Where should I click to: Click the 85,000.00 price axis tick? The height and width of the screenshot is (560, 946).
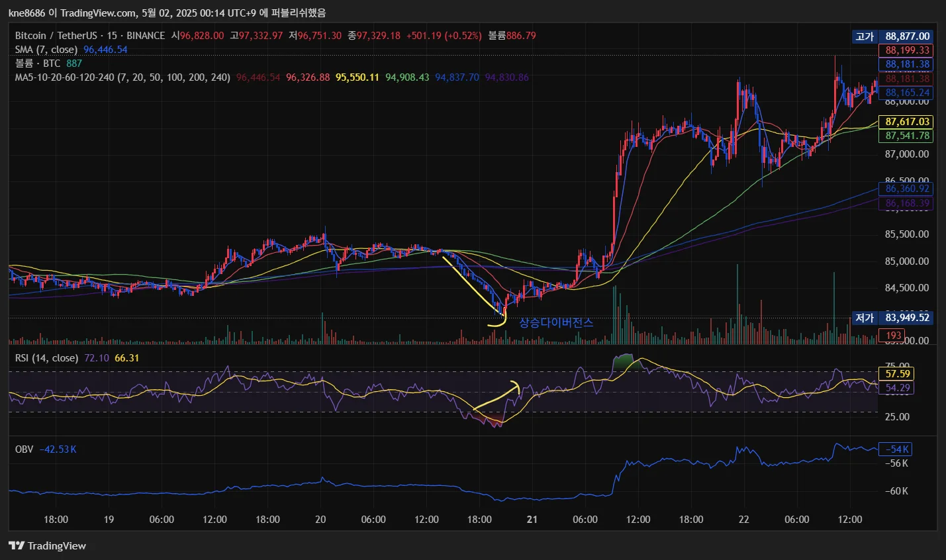[x=907, y=261]
